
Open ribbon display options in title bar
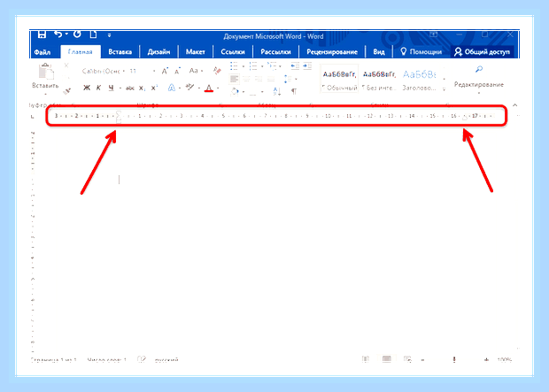434,35
